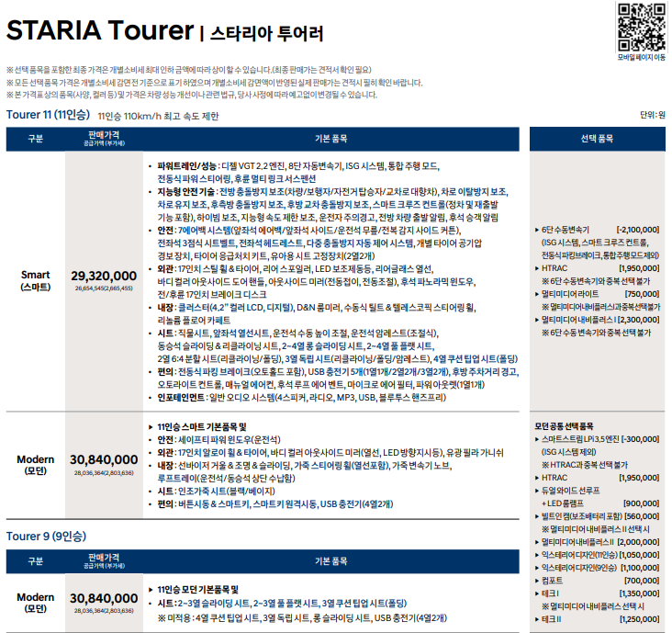The image size is (672, 633).
Task: Click the '전동식 파워 스티어링, 후륜 멀티링크 서스펜션' line
Action: click(237, 179)
